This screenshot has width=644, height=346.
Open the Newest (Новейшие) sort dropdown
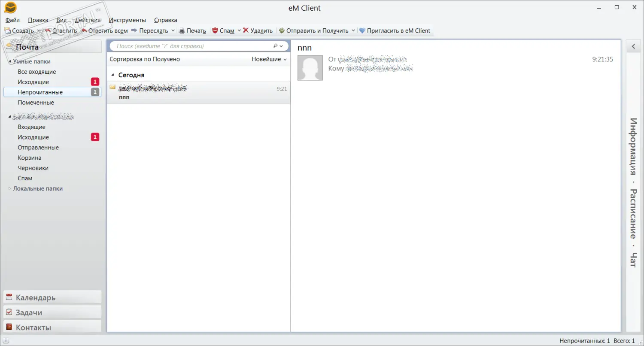[x=269, y=59]
